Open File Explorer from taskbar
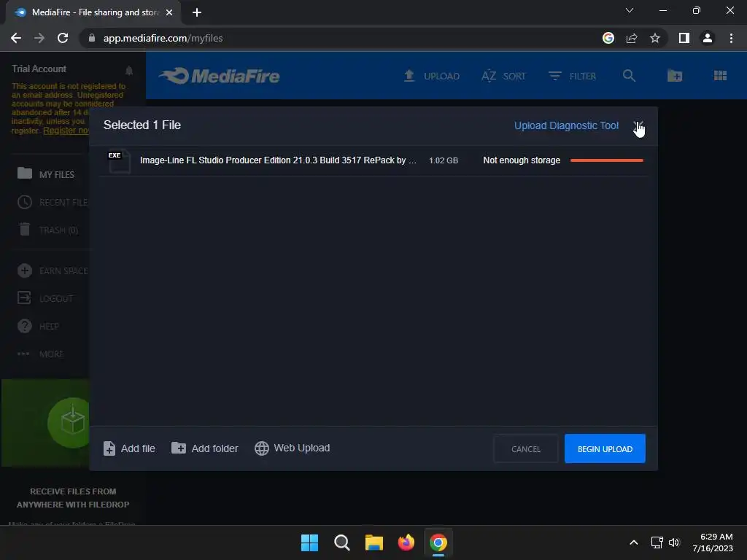Image resolution: width=747 pixels, height=560 pixels. [x=374, y=542]
